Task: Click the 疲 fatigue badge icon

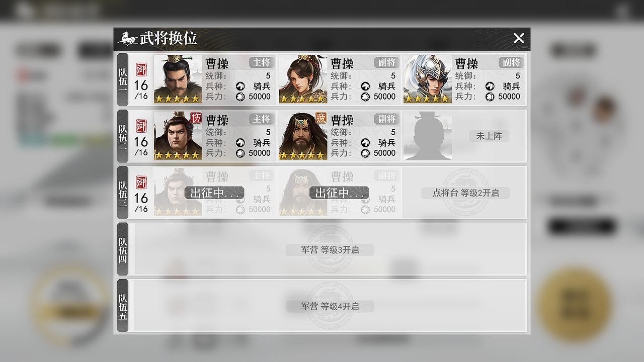Action: [321, 118]
